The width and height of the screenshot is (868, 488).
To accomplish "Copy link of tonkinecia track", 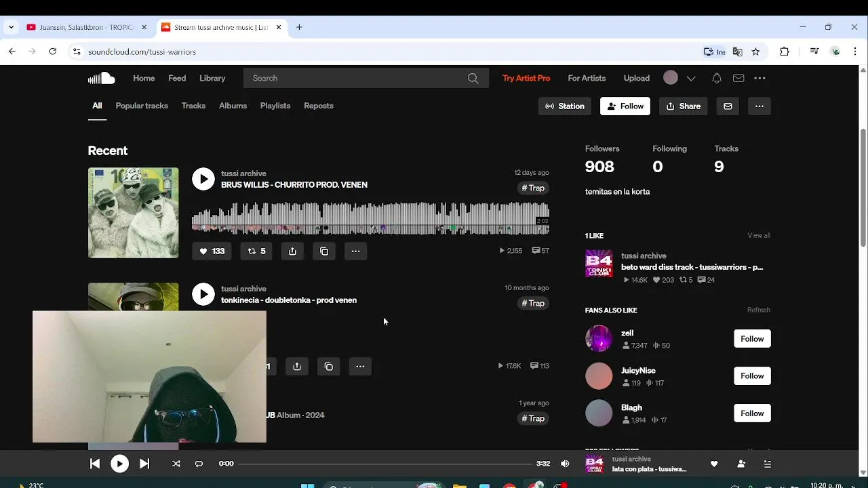I will click(329, 366).
